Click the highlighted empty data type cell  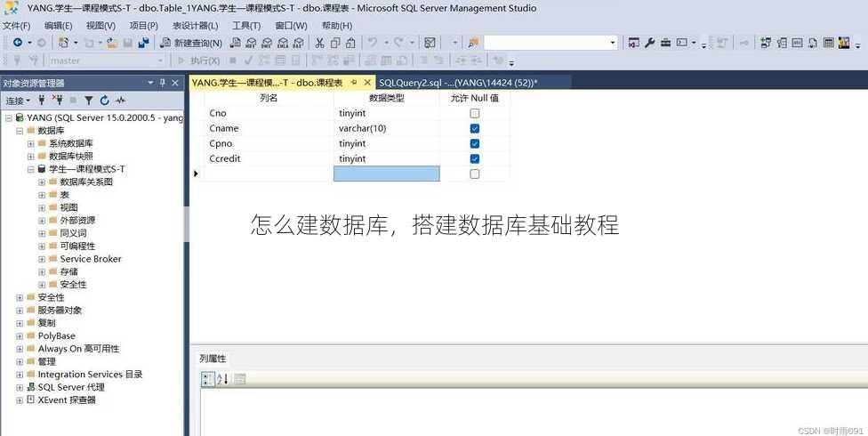(386, 174)
